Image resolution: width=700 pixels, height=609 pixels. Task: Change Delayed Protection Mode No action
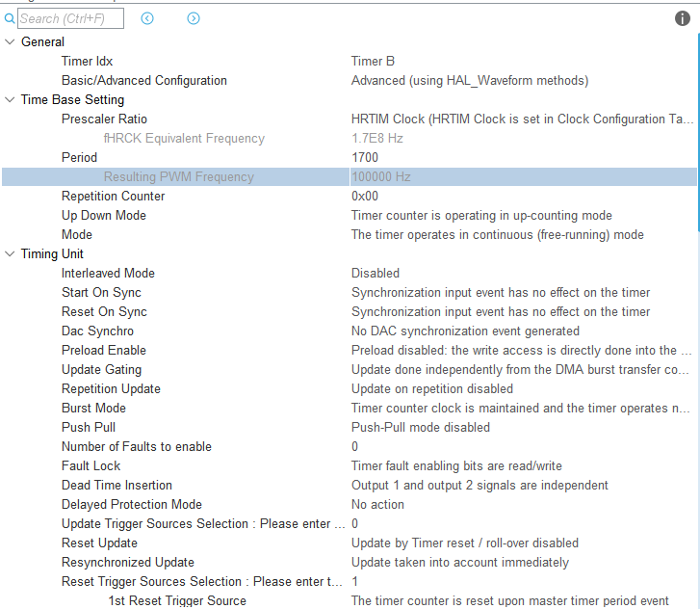pyautogui.click(x=377, y=504)
